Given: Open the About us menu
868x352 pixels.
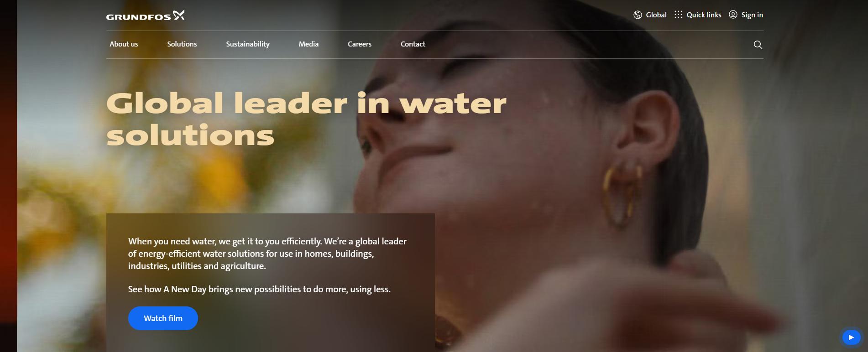Looking at the screenshot, I should pos(124,44).
